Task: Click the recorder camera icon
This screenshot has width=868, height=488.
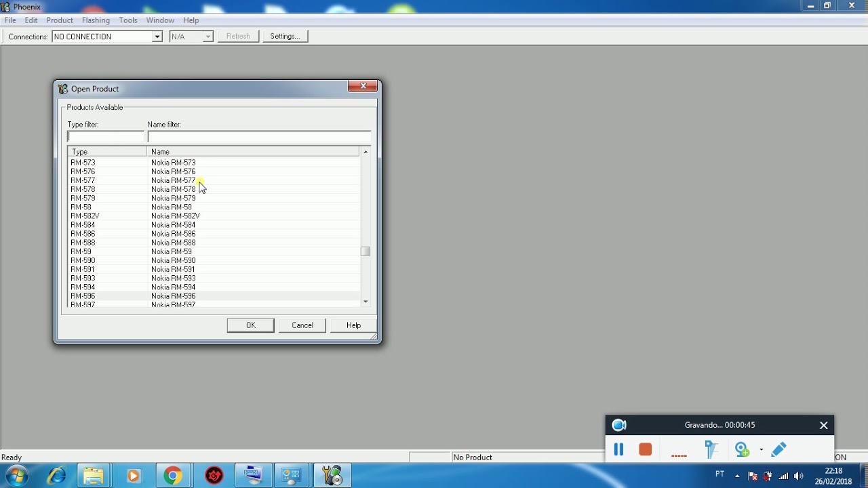Action: click(619, 425)
